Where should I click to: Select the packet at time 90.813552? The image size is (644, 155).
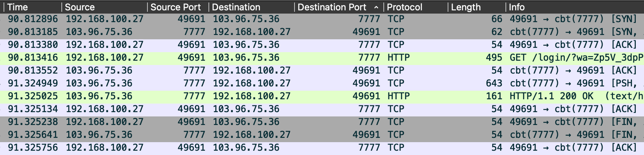pos(250,70)
